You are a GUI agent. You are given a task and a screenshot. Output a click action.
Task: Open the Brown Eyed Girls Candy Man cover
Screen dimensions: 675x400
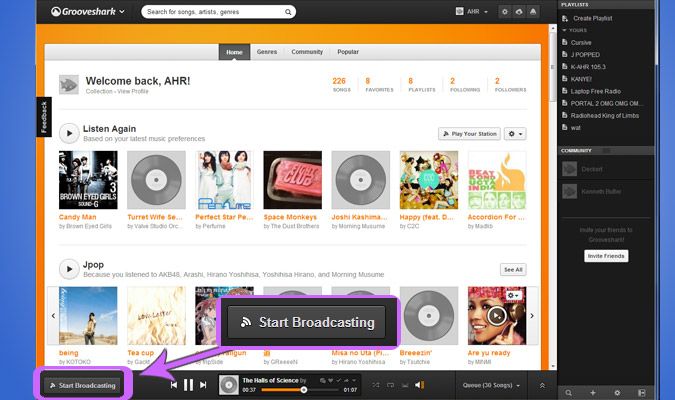pyautogui.click(x=88, y=180)
